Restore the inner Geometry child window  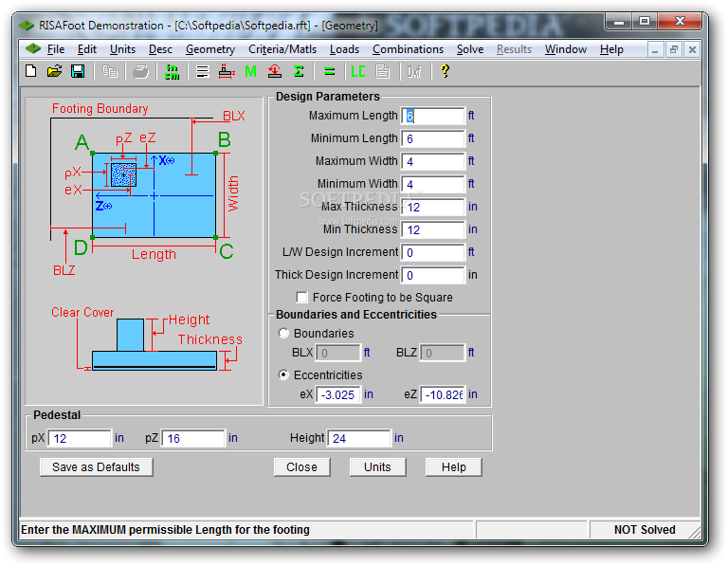coord(674,49)
